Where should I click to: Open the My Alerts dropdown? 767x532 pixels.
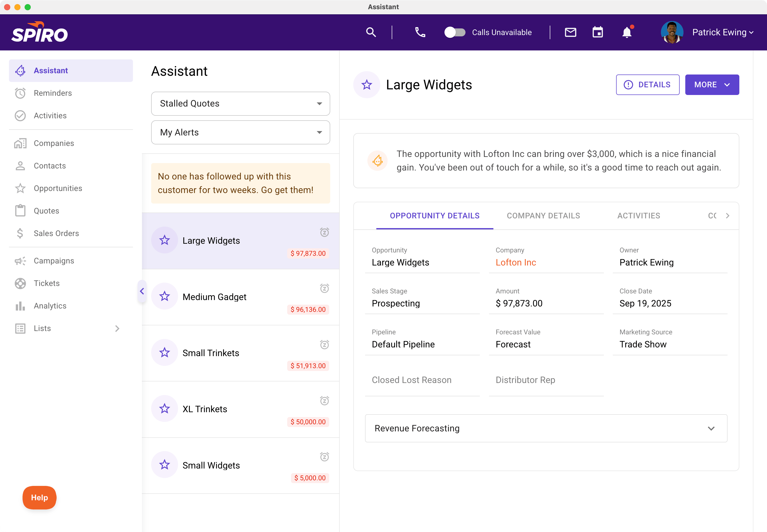(241, 132)
